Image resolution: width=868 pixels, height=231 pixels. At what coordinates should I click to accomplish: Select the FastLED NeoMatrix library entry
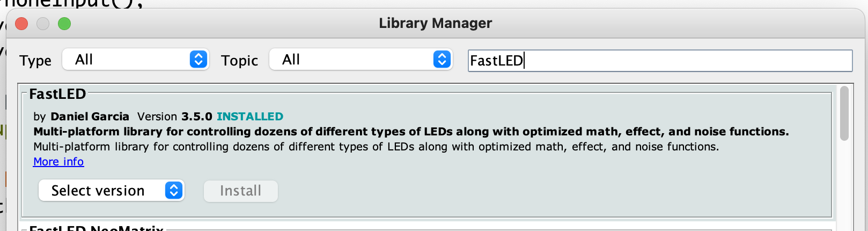tap(97, 228)
